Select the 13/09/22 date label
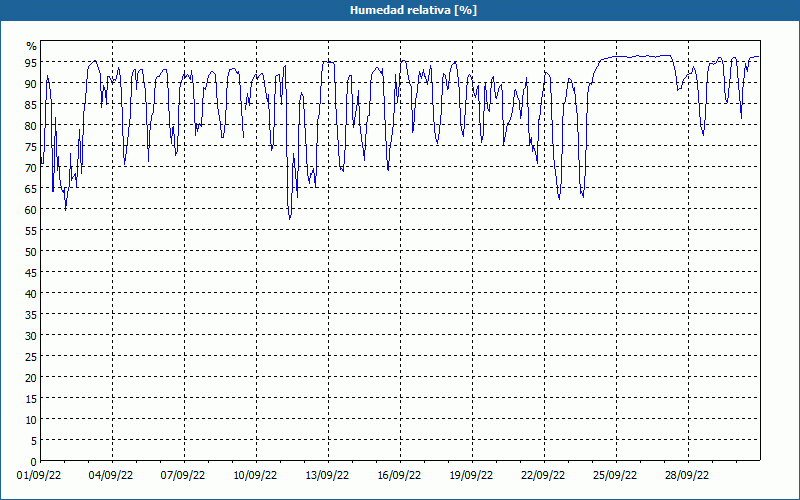 327,476
